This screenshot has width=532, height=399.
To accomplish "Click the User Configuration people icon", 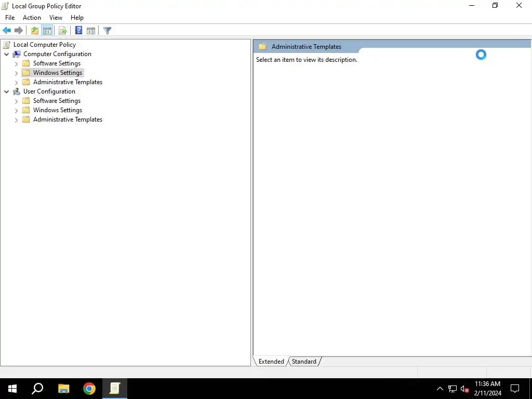I will click(17, 91).
